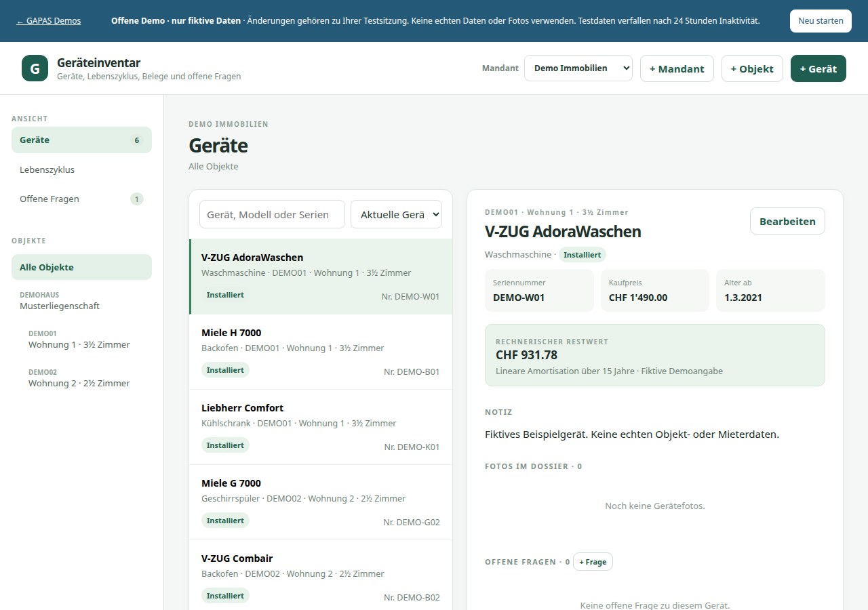Click the + Mandant button
Viewport: 868px width, 610px height.
coord(677,68)
